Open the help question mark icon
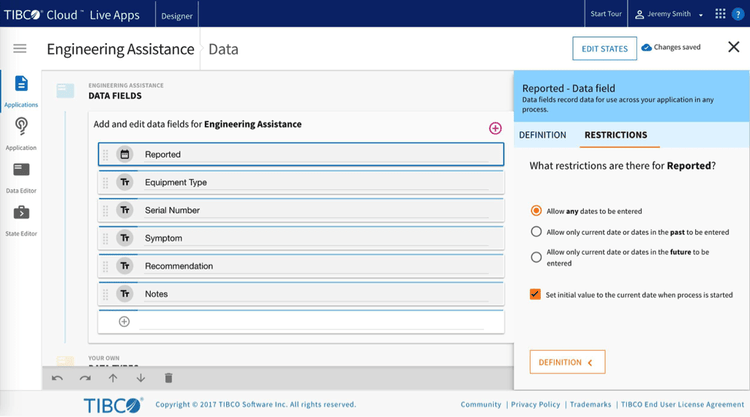Viewport: 750px width, 417px height. point(738,14)
